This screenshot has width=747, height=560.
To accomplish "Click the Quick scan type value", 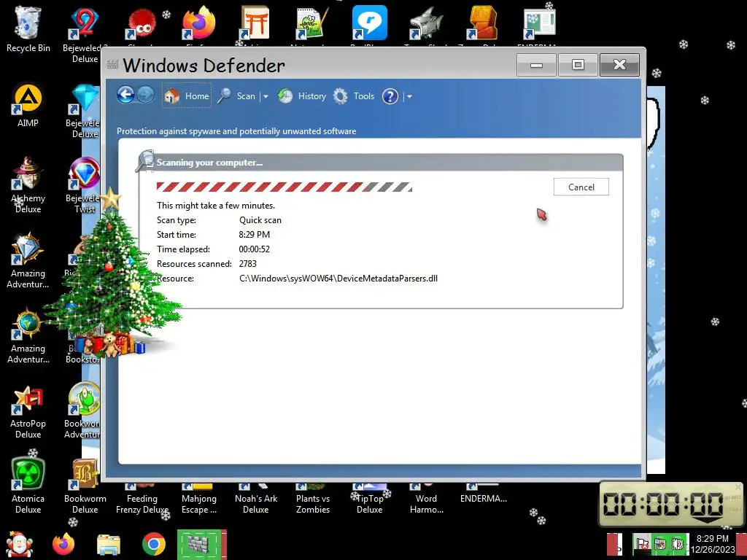I will [x=260, y=220].
